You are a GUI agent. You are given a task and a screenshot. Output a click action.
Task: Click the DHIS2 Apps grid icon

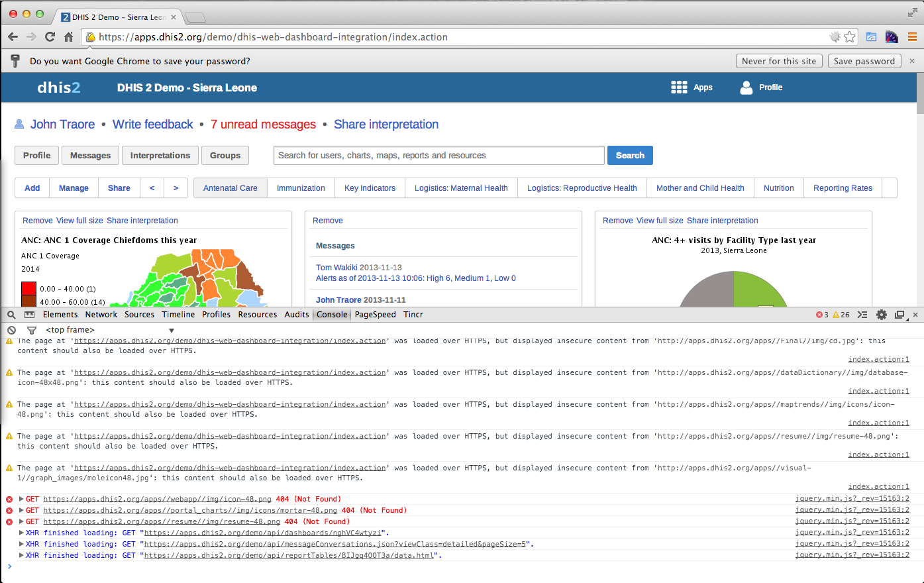point(679,87)
